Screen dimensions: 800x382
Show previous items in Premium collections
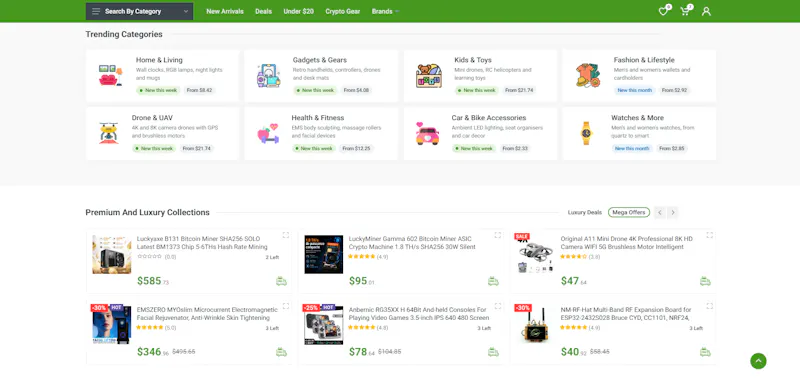click(660, 213)
